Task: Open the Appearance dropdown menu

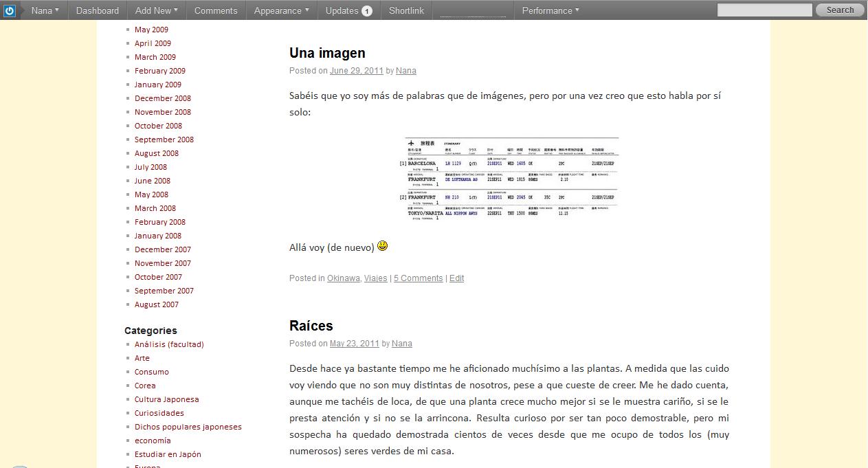Action: (281, 10)
